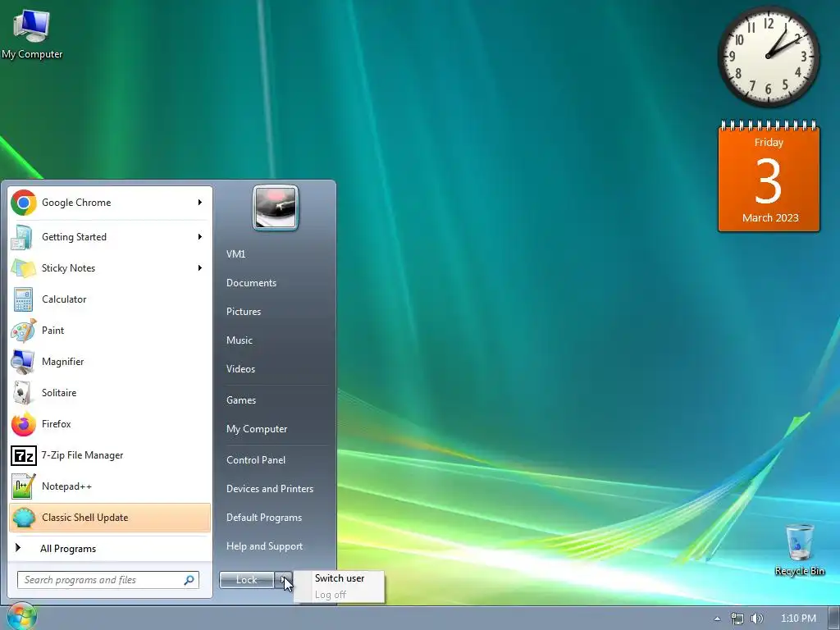Open Music from Start menu
Image resolution: width=840 pixels, height=630 pixels.
[240, 340]
